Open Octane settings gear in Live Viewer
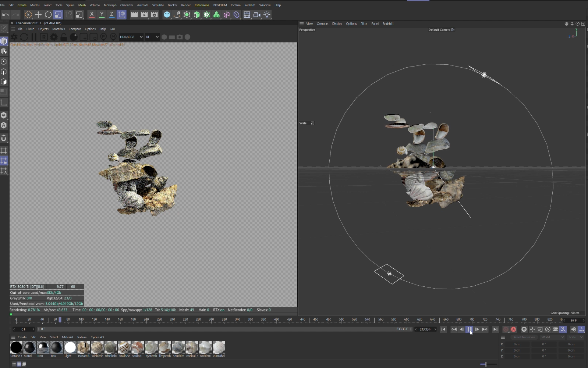 54,37
